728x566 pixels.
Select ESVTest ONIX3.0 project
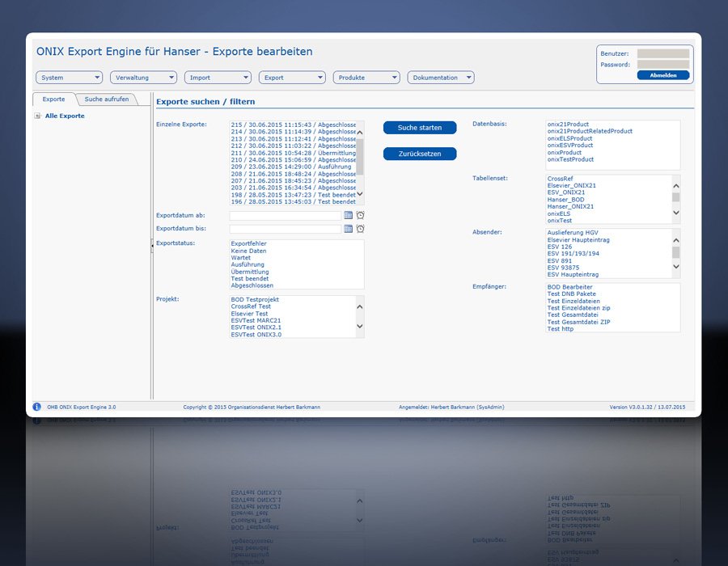coord(256,335)
